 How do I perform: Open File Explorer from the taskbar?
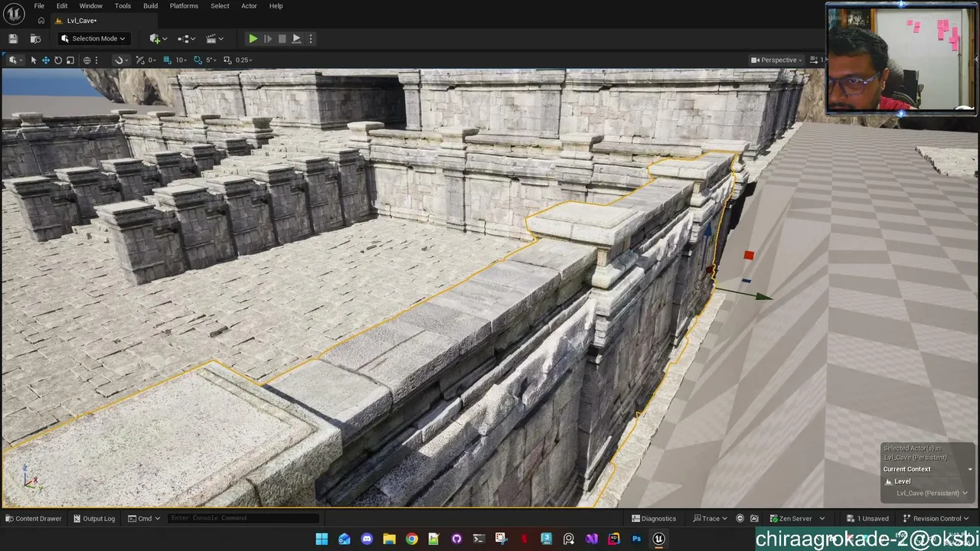pos(389,539)
